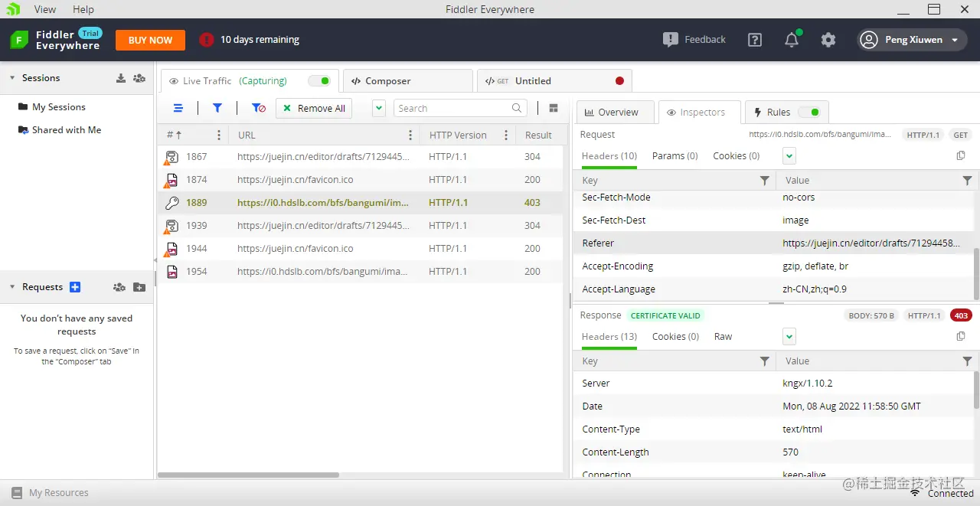The width and height of the screenshot is (980, 506).
Task: Open the Peng Xiuwen account dropdown
Action: pyautogui.click(x=912, y=40)
